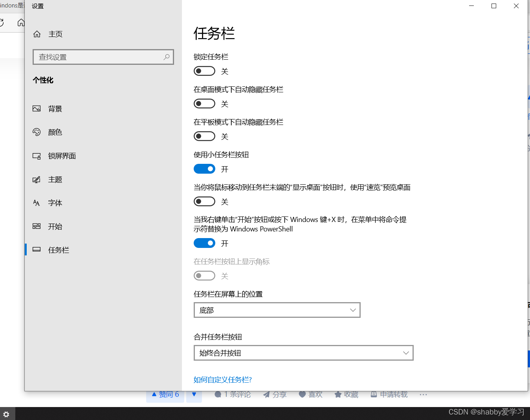
Task: Open downvote arrow dropdown on webpage
Action: (194, 394)
